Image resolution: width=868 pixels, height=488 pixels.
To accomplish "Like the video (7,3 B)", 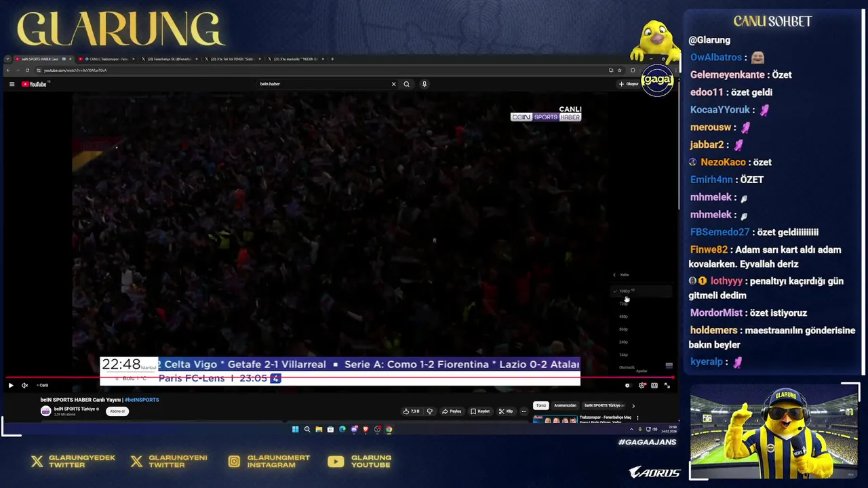I will 412,411.
